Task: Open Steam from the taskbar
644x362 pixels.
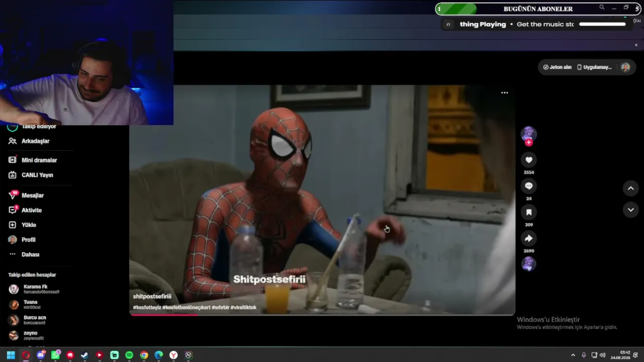Action: [x=85, y=355]
